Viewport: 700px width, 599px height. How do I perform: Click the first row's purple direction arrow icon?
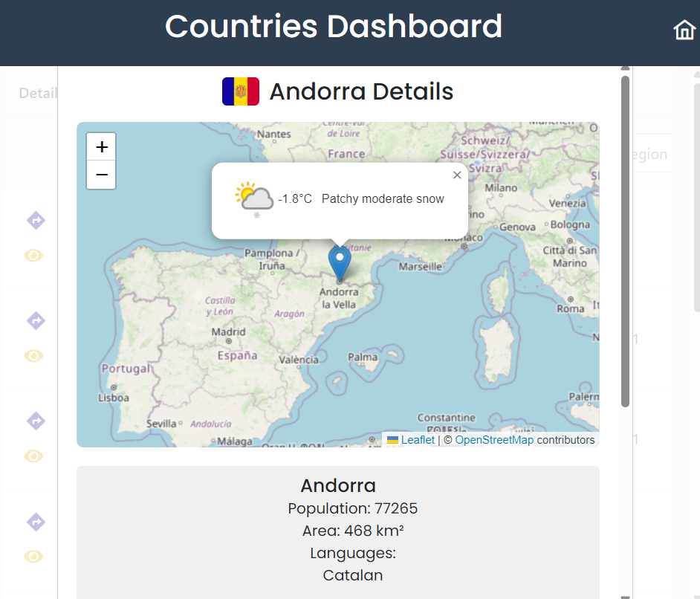[36, 220]
